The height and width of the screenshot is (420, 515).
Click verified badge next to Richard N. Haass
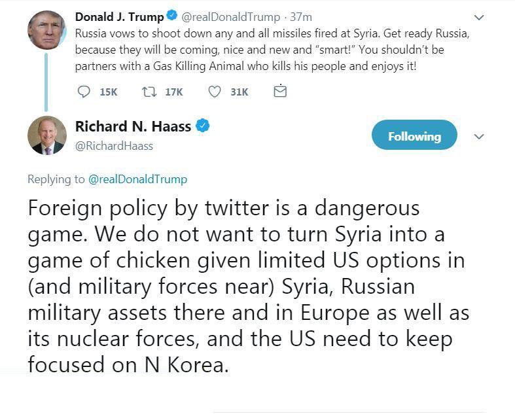tap(203, 126)
